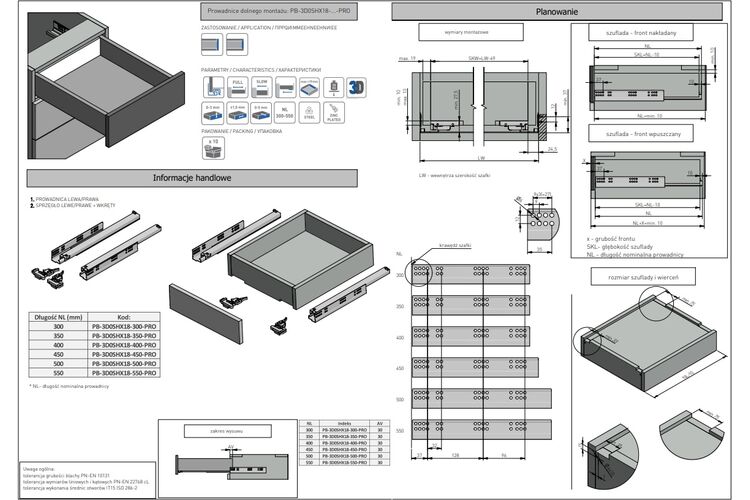The image size is (750, 500).
Task: Click the 'x - grubość frontu' legend line
Action: click(x=611, y=238)
